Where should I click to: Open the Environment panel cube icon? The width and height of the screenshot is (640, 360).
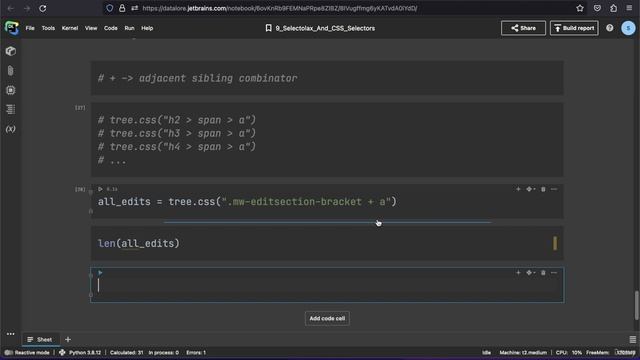[x=11, y=51]
